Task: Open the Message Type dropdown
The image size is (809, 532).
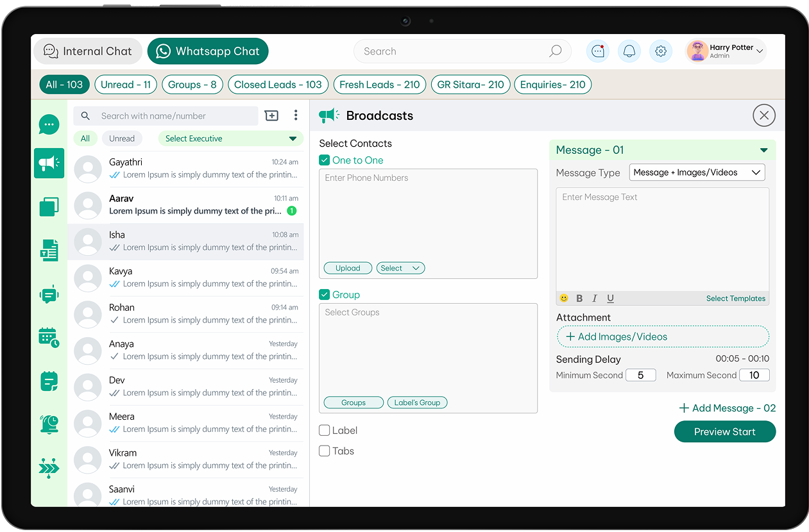Action: tap(697, 172)
